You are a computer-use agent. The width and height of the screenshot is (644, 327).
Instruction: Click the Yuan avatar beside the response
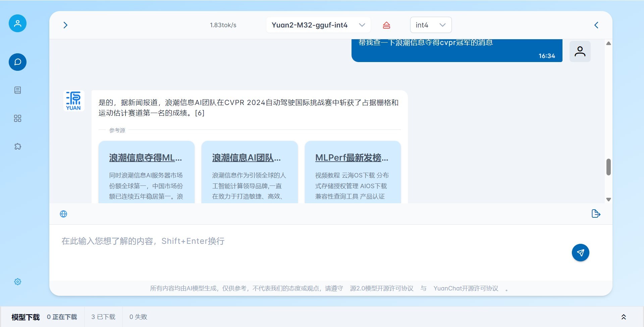73,101
